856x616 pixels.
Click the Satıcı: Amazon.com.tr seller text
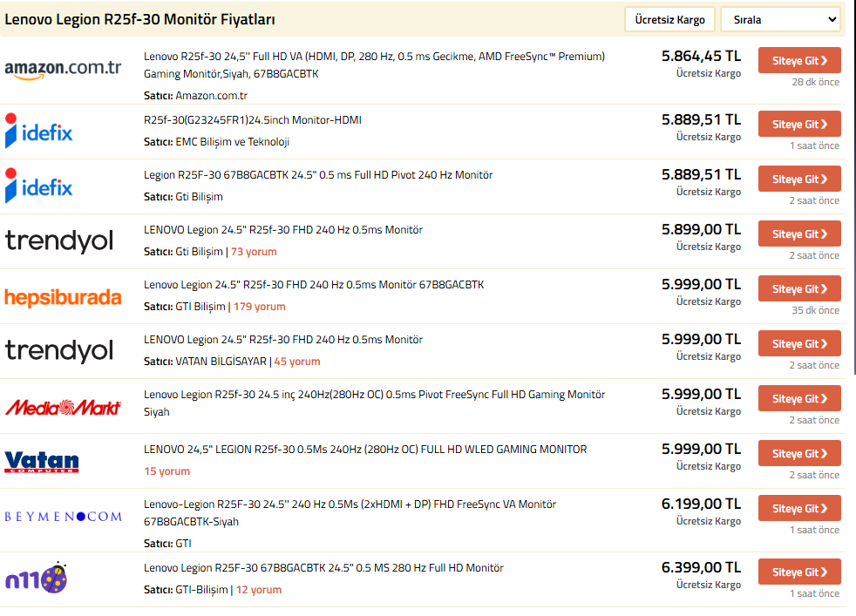[195, 96]
